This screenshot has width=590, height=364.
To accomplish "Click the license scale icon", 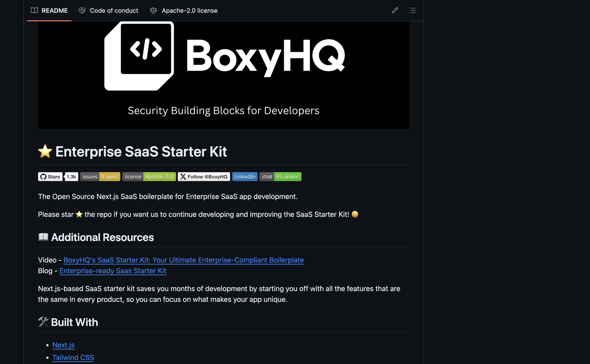I will pos(153,10).
